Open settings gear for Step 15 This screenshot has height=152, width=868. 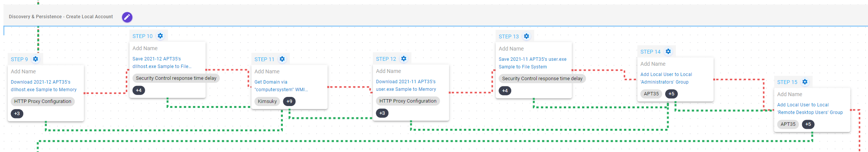805,82
